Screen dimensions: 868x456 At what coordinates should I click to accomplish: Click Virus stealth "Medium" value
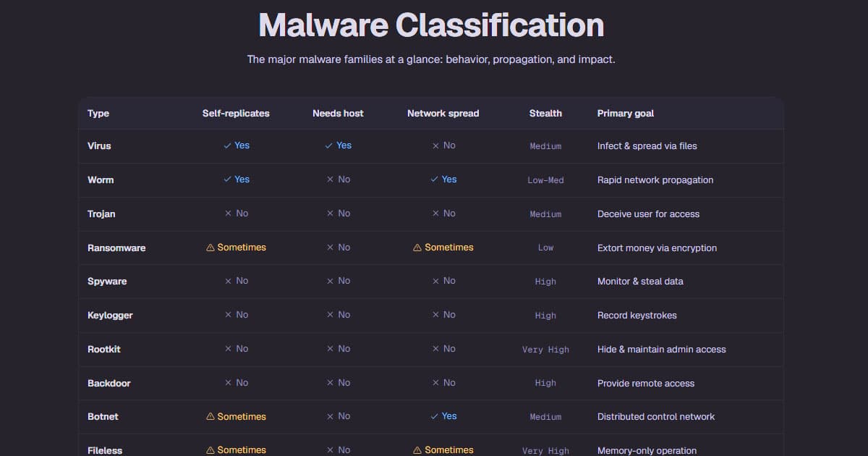pyautogui.click(x=545, y=146)
